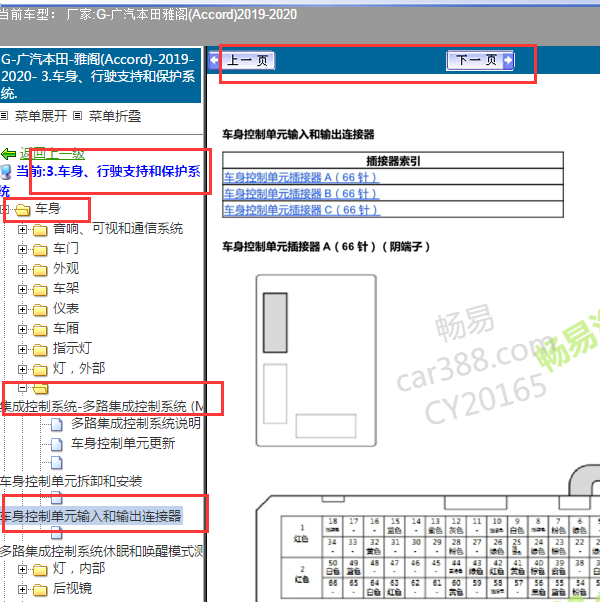This screenshot has height=602, width=600.
Task: Click the green back arrow icon
Action: tap(8, 154)
